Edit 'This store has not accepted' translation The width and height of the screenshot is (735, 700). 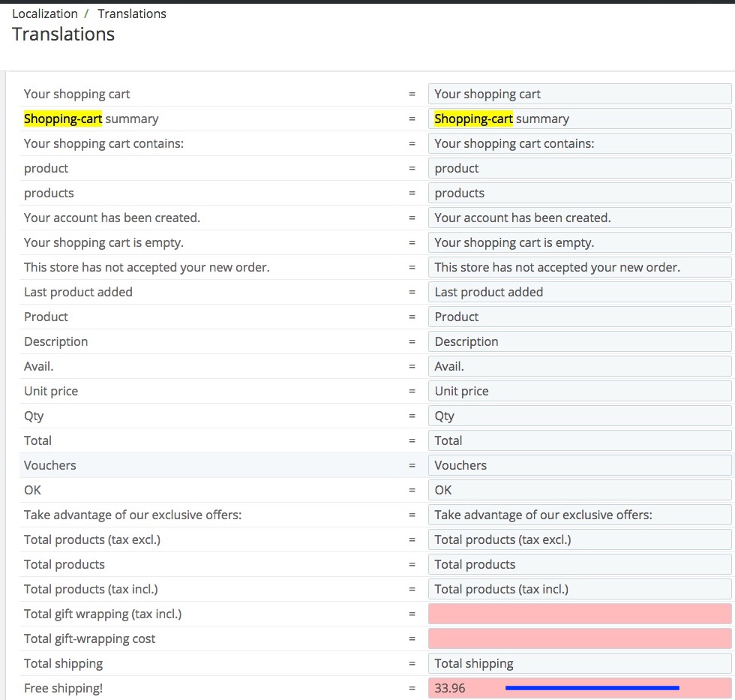pos(580,267)
